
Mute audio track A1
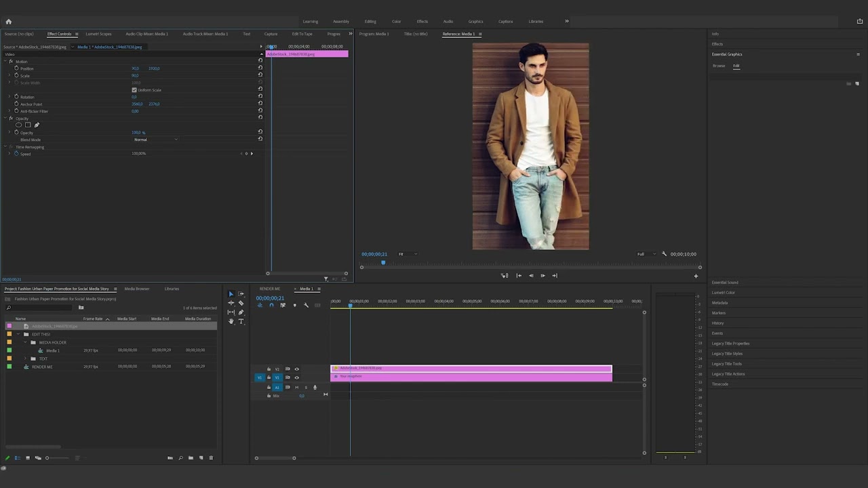(x=296, y=387)
